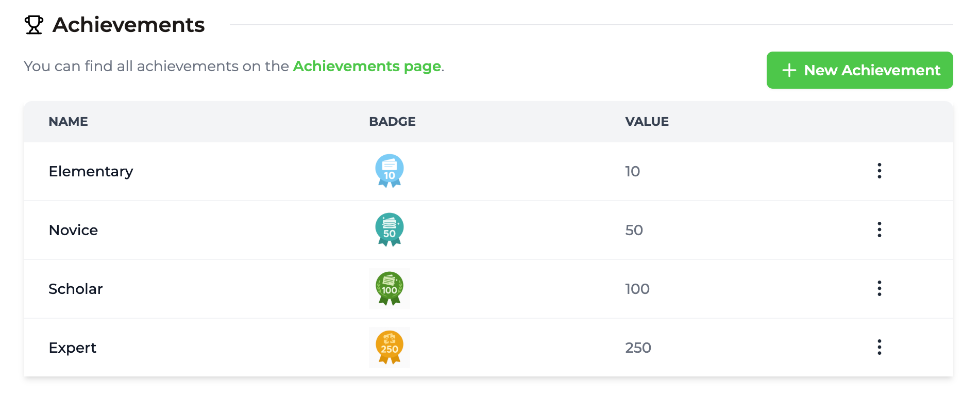Click the NAME column header
The width and height of the screenshot is (980, 394).
(x=67, y=122)
